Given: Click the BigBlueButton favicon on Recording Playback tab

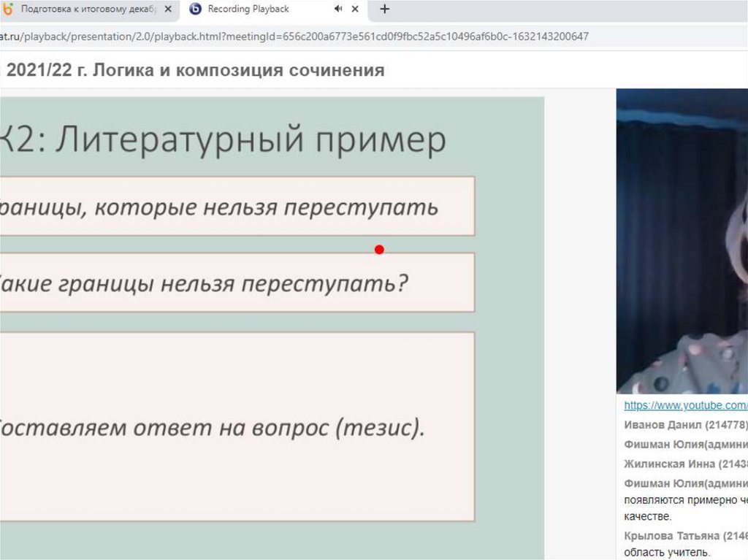Looking at the screenshot, I should click(195, 9).
